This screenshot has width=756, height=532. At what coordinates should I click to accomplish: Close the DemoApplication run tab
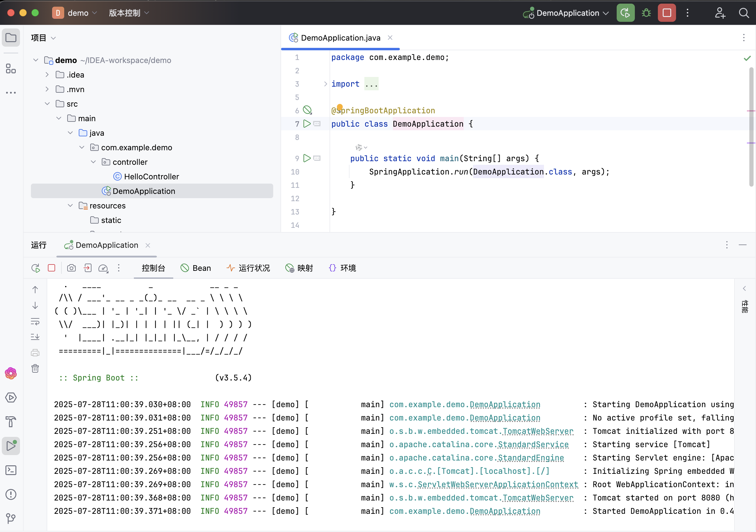point(148,245)
